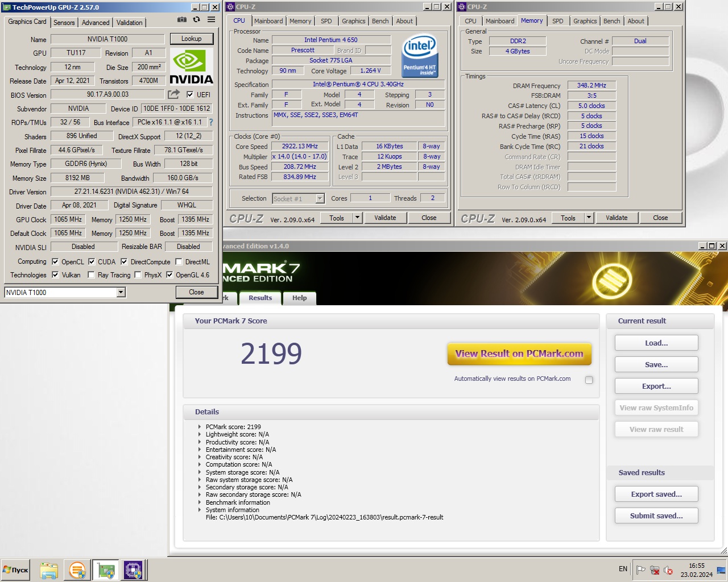The height and width of the screenshot is (582, 728).
Task: Open the NVIDIA T1000 GPU selector dropdown
Action: click(121, 292)
